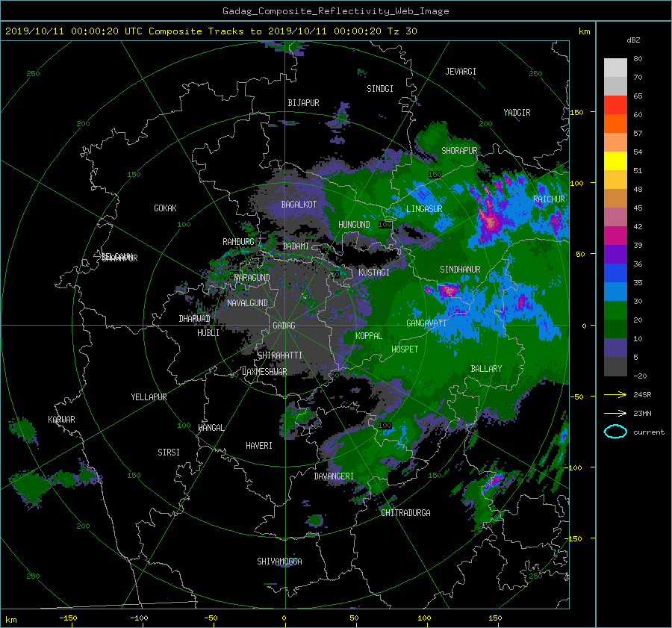Click the white 23MN track arrow in legend
Viewport: 672px width, 628px height.
pyautogui.click(x=615, y=413)
